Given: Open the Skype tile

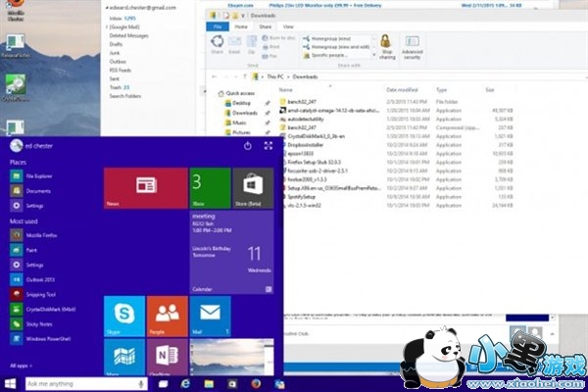Looking at the screenshot, I should pyautogui.click(x=124, y=318).
